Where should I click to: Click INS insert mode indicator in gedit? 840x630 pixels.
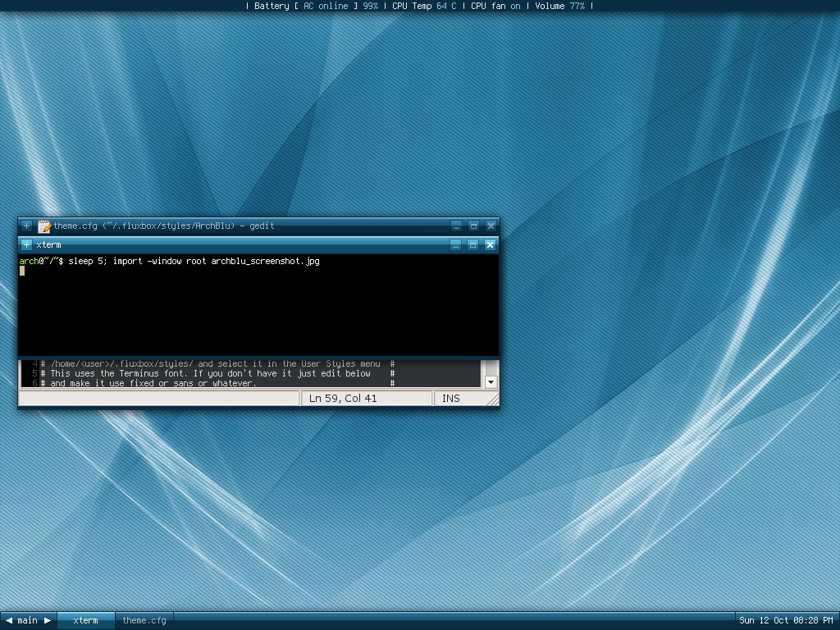coord(451,399)
